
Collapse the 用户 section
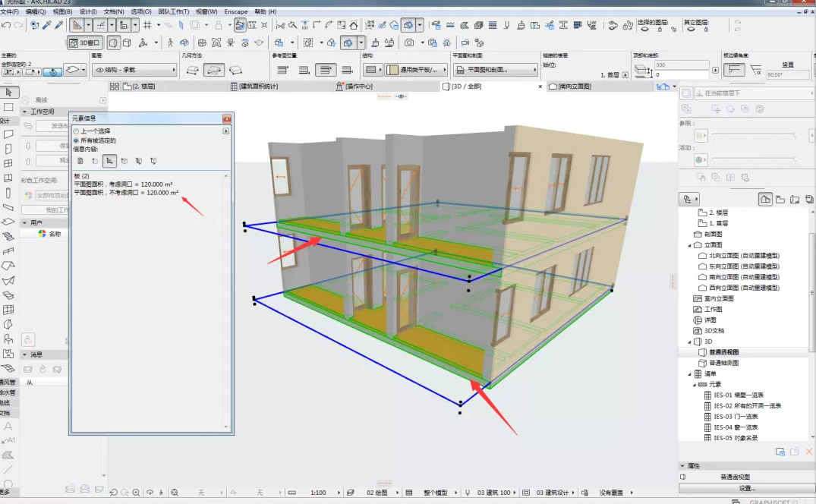click(24, 222)
